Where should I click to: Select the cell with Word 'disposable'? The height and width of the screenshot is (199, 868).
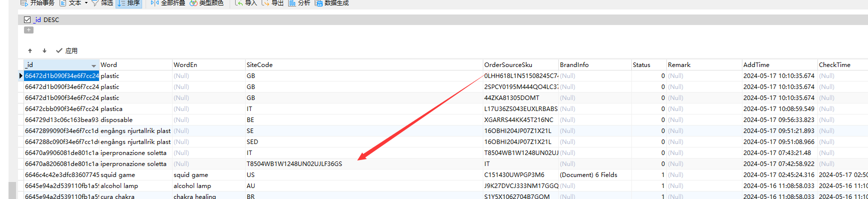[136, 120]
